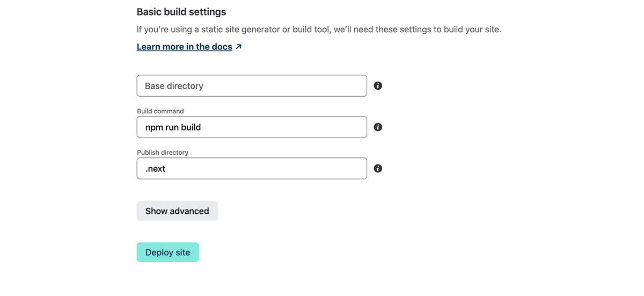Viewport: 644px width, 296px height.
Task: Click the info icon beside Publish directory
Action: tap(378, 169)
